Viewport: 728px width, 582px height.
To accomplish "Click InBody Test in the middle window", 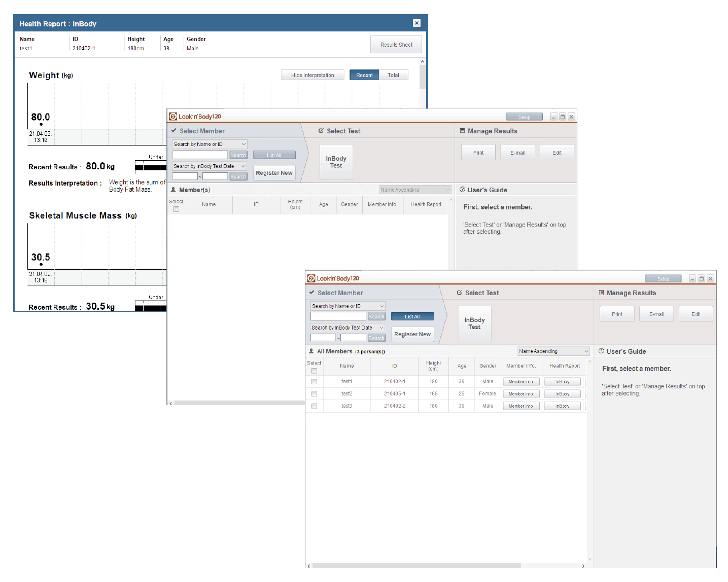I will pos(336,162).
